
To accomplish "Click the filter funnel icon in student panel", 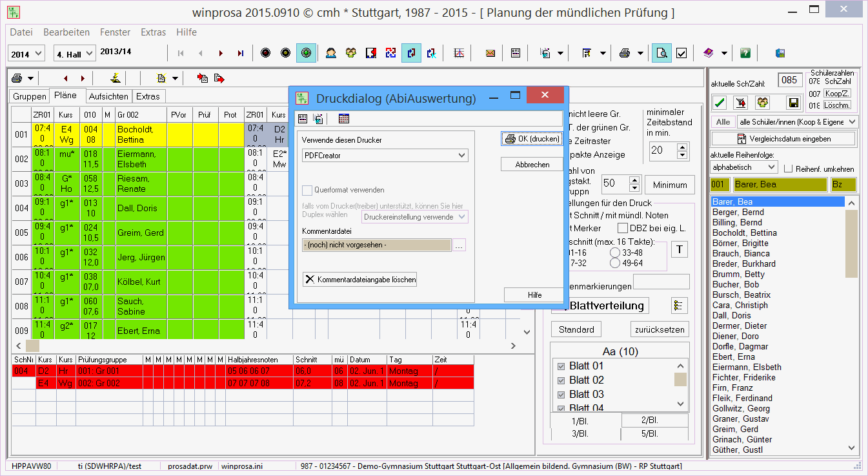I will pyautogui.click(x=742, y=102).
